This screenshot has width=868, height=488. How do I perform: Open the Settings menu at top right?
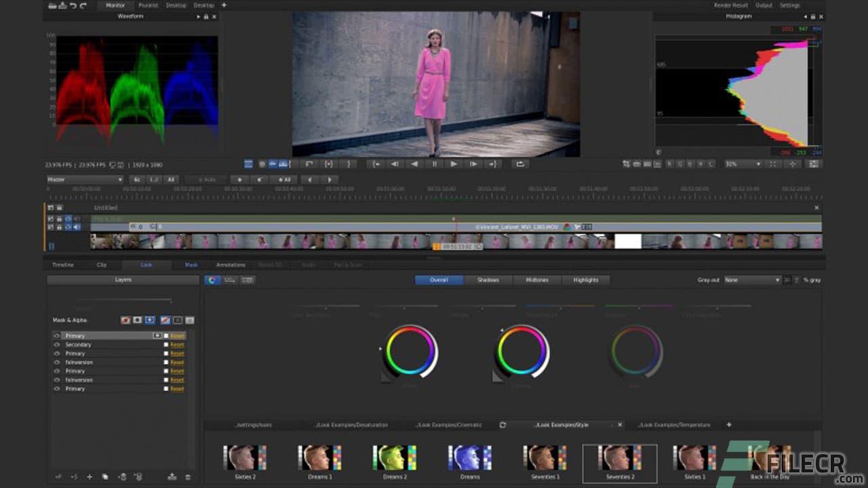[x=791, y=5]
